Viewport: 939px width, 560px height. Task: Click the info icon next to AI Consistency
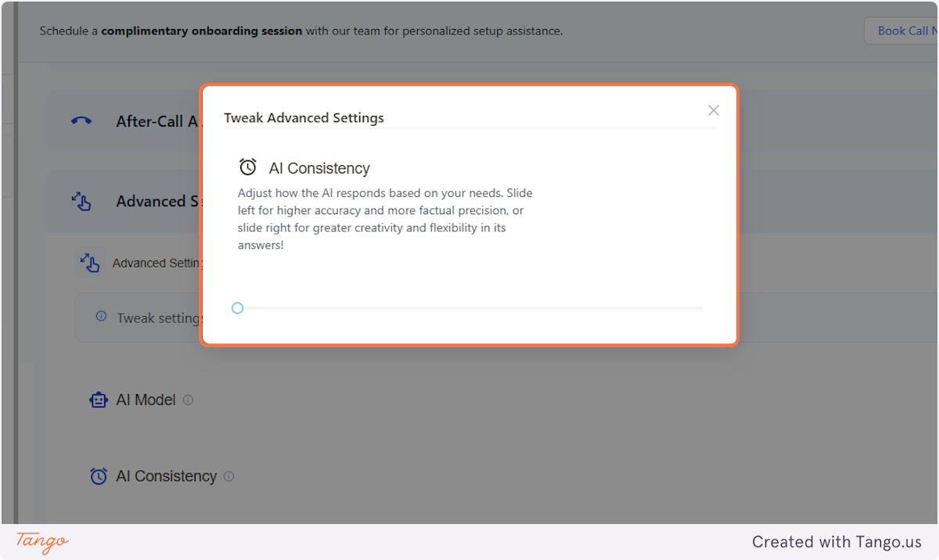tap(228, 476)
